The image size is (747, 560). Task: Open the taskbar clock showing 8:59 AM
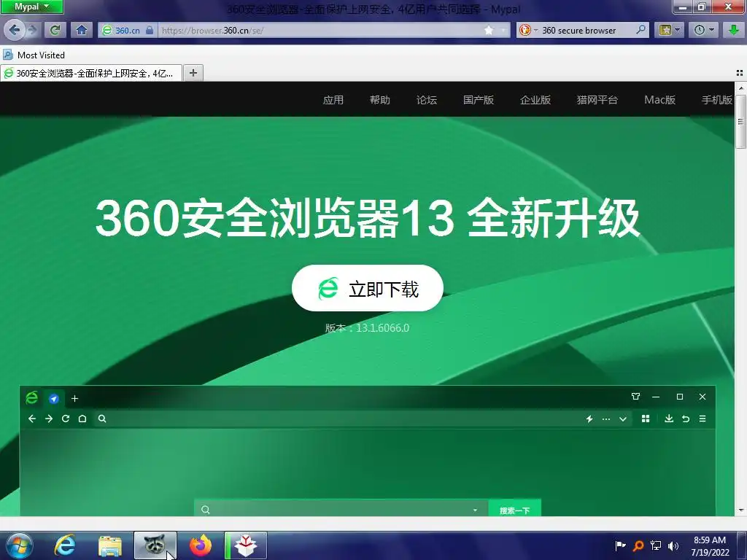click(710, 546)
